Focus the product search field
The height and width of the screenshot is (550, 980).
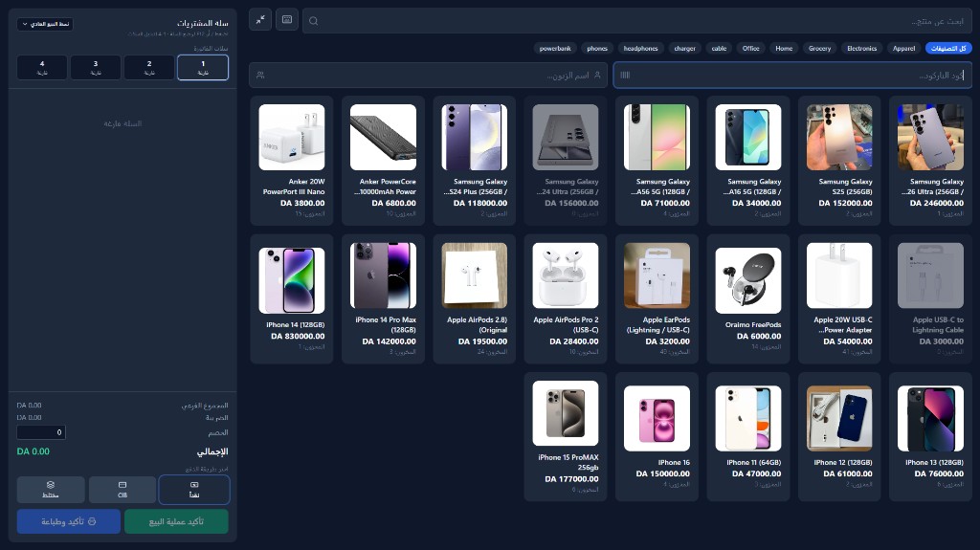tap(636, 21)
